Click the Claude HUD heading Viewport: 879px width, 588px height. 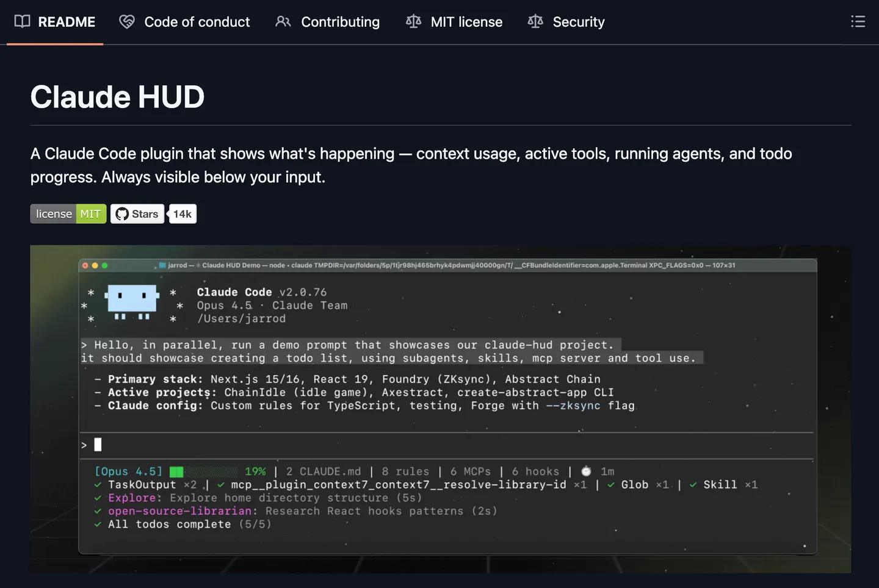[117, 97]
